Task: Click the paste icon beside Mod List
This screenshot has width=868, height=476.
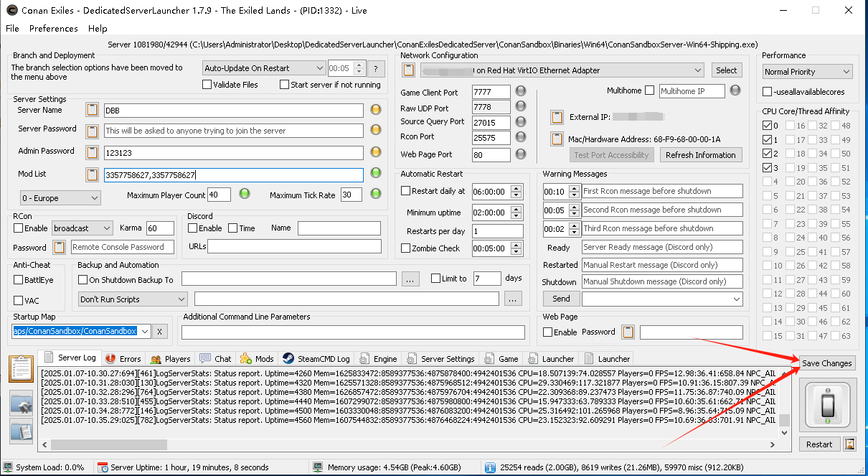Action: pos(92,174)
